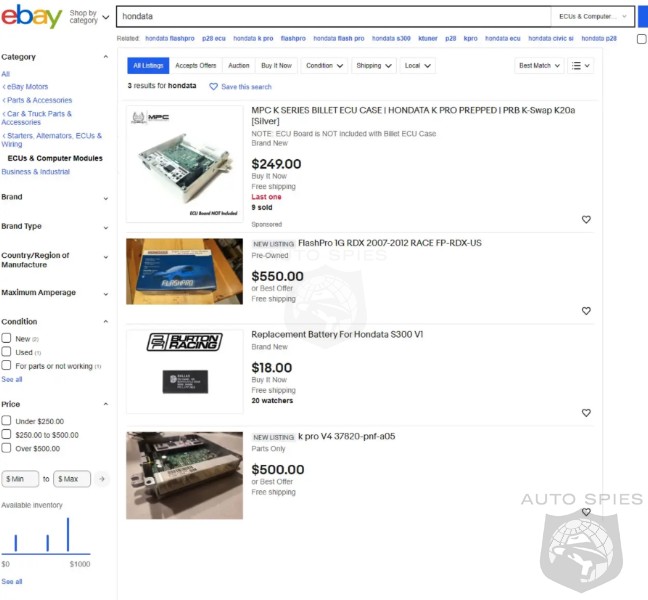Expand the Maximum Amperage section
Image resolution: width=648 pixels, height=600 pixels.
(x=106, y=294)
